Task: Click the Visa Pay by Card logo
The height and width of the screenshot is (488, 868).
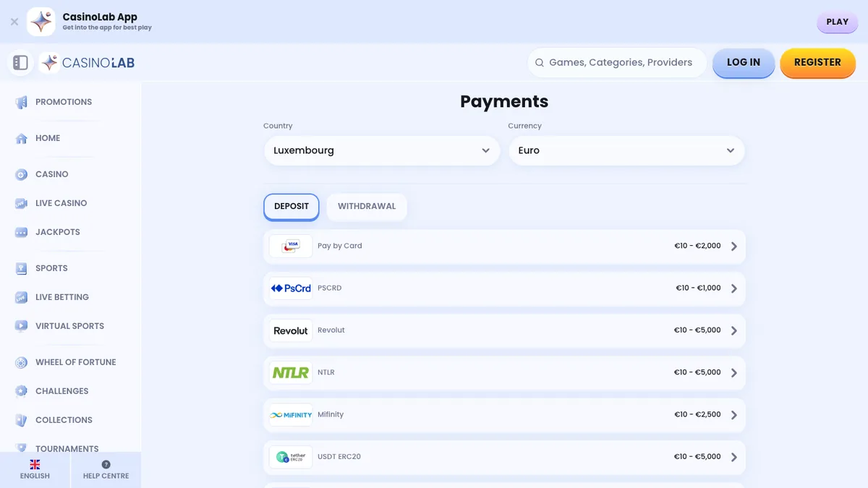Action: [291, 246]
